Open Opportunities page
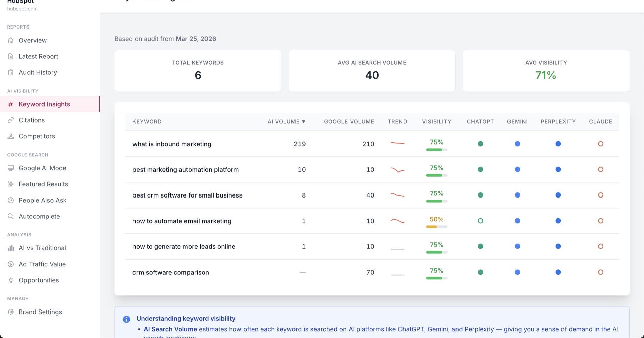 click(50, 280)
